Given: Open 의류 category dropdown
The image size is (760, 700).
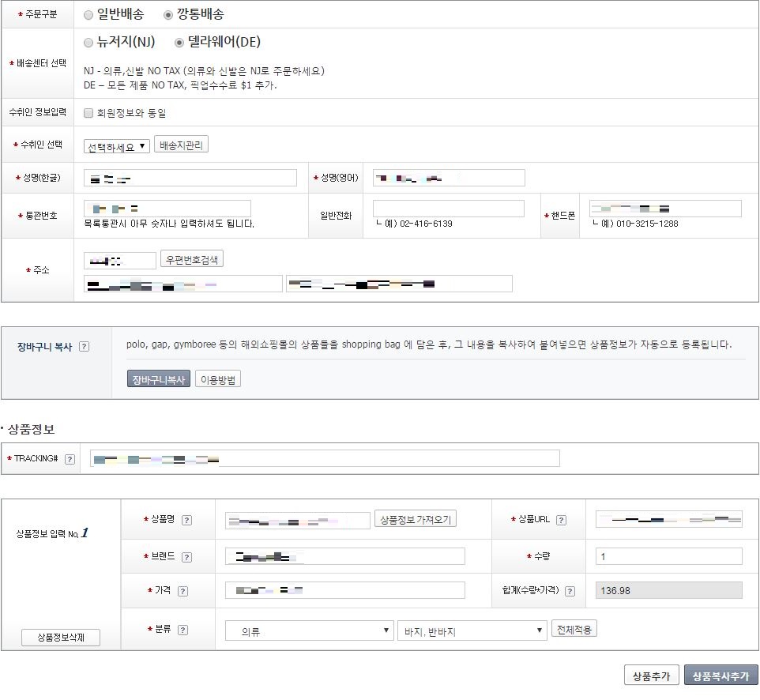Looking at the screenshot, I should coord(309,630).
